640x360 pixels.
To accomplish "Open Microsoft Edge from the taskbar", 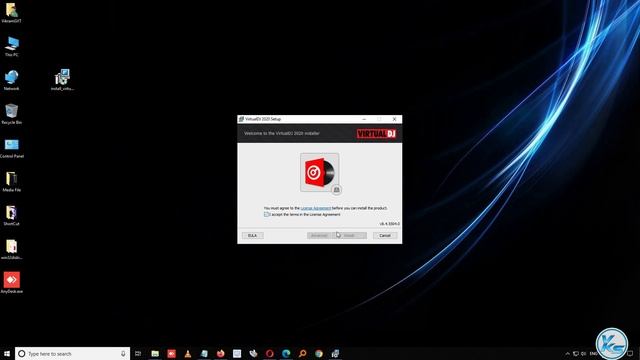I will 286,353.
